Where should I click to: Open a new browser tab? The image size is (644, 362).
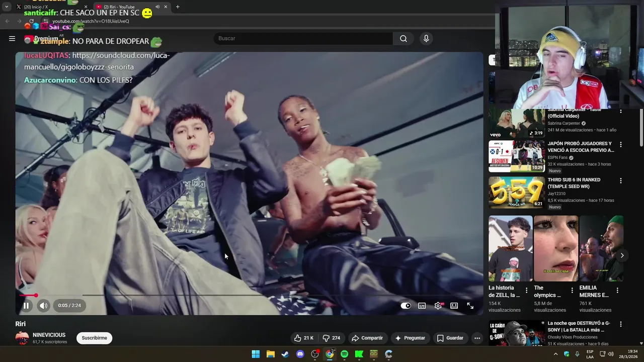coord(178,7)
